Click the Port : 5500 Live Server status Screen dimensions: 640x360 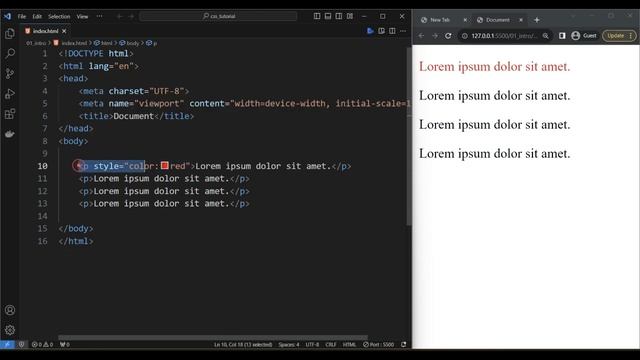coord(379,344)
